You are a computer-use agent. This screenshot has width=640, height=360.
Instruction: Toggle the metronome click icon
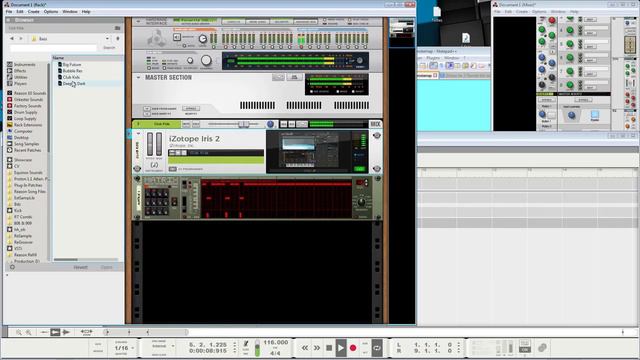point(246,344)
